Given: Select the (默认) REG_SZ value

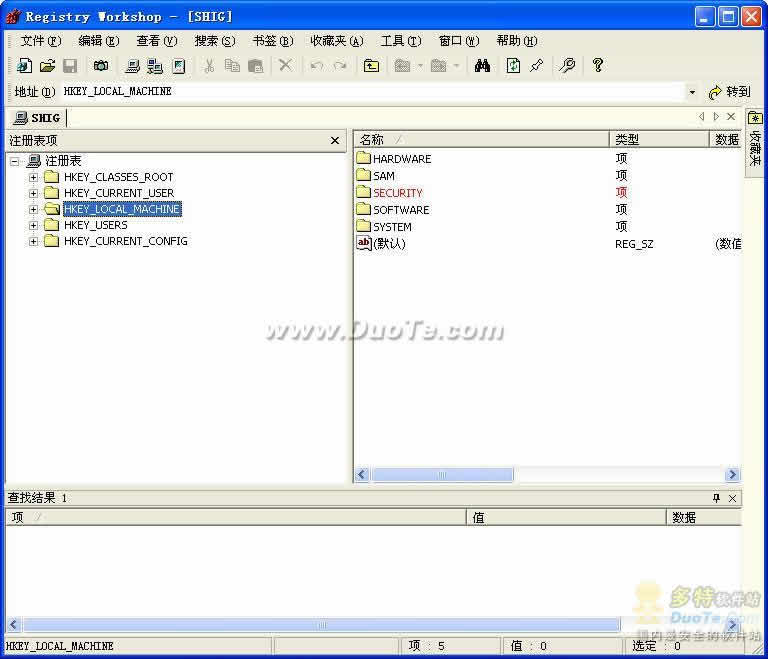Looking at the screenshot, I should (548, 244).
